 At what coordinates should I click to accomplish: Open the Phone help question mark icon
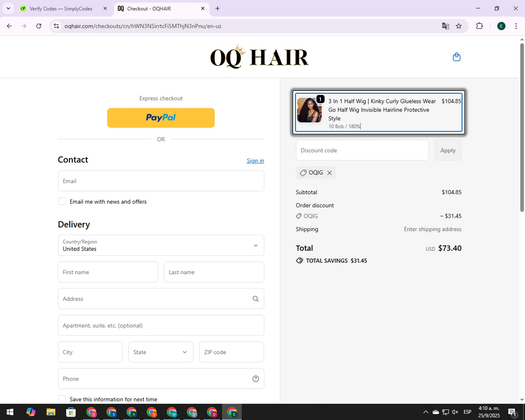255,379
